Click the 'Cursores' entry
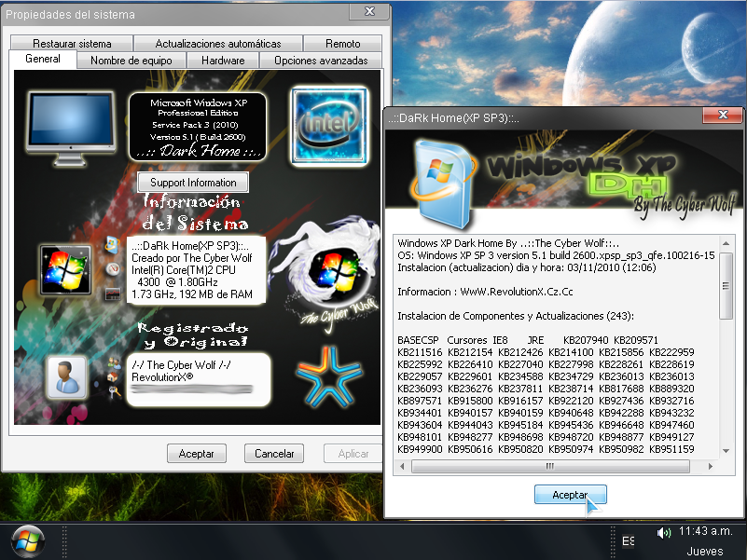 coord(467,340)
